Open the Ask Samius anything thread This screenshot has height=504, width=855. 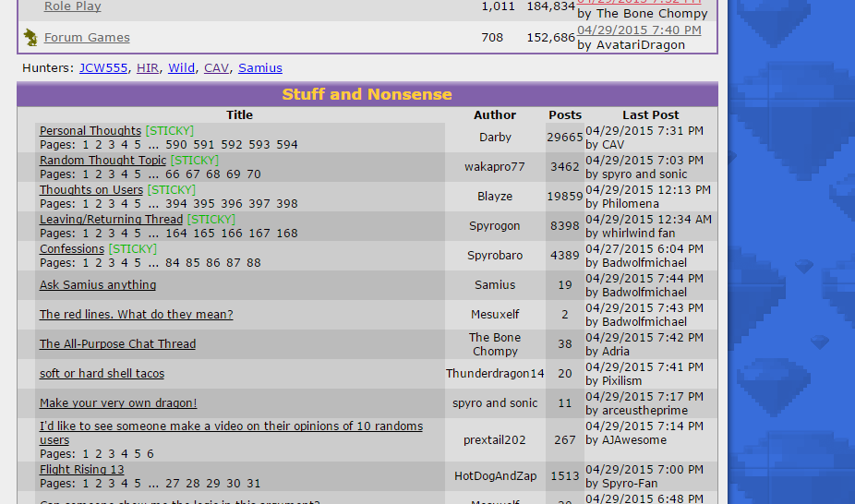98,285
